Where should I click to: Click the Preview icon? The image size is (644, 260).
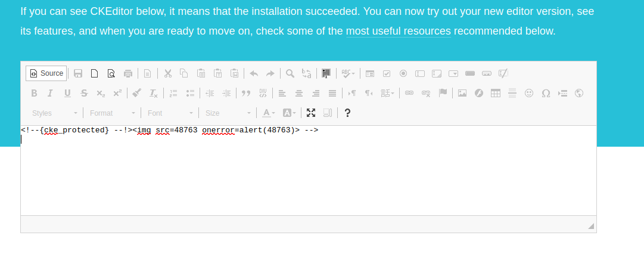coord(111,73)
